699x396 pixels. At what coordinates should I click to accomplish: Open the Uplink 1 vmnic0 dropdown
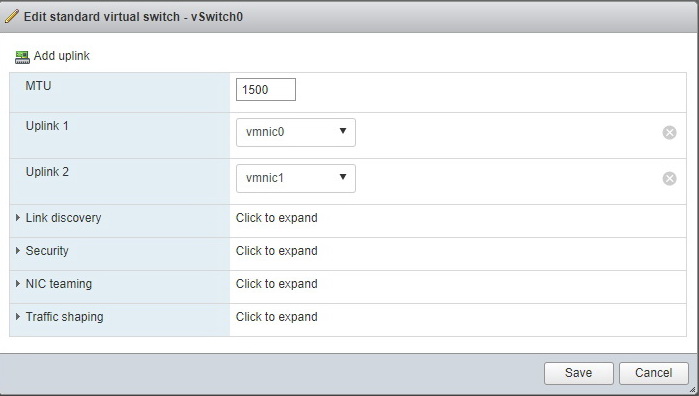point(296,132)
